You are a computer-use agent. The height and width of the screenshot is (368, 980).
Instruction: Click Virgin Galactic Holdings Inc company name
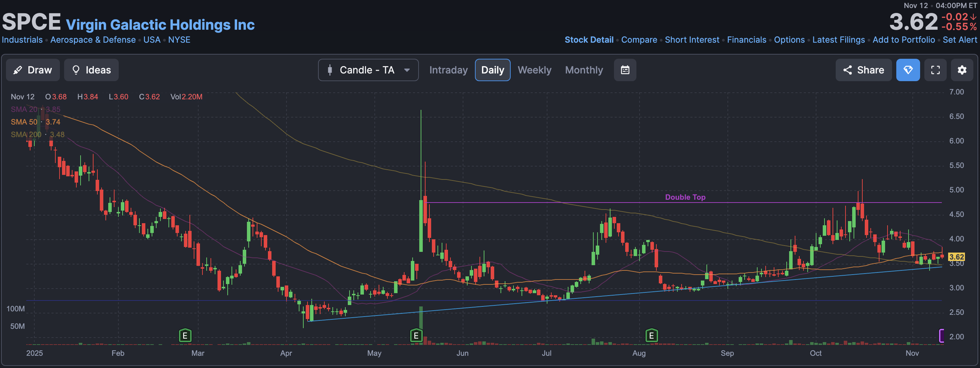160,25
